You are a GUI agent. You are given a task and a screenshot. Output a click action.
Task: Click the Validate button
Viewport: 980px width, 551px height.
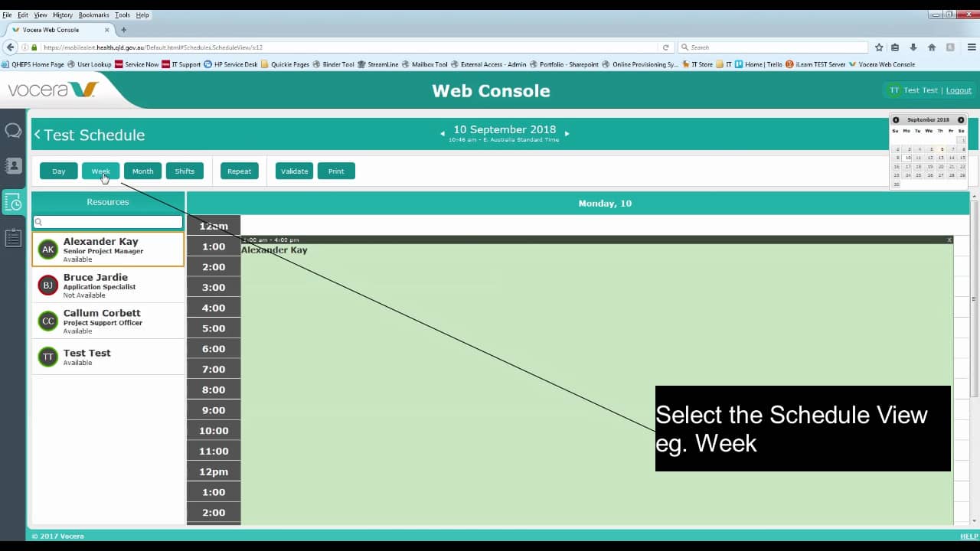click(295, 171)
